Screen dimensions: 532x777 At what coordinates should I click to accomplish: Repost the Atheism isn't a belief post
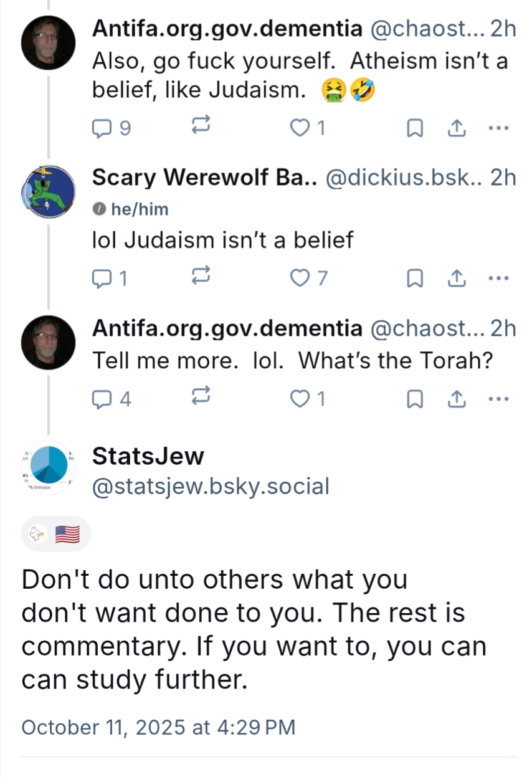tap(199, 128)
